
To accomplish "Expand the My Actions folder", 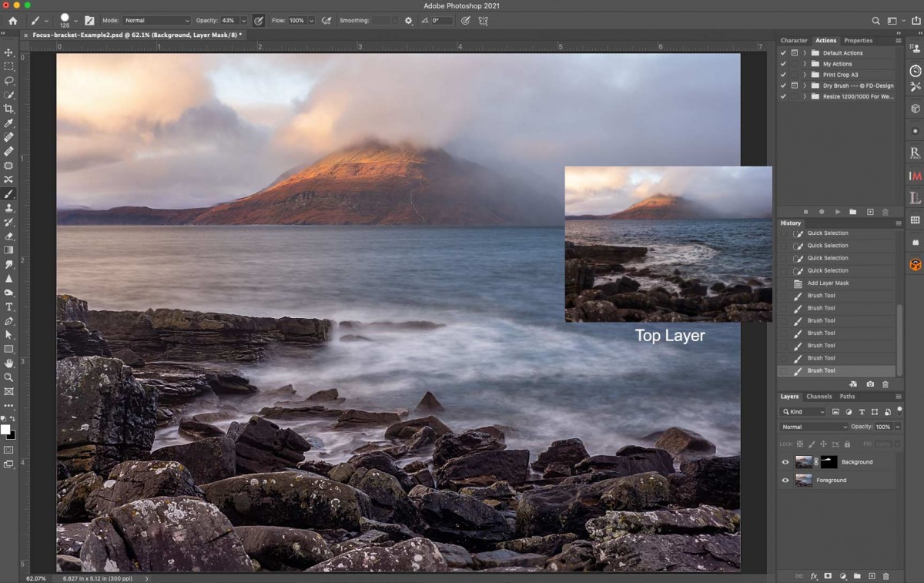I will pyautogui.click(x=805, y=64).
